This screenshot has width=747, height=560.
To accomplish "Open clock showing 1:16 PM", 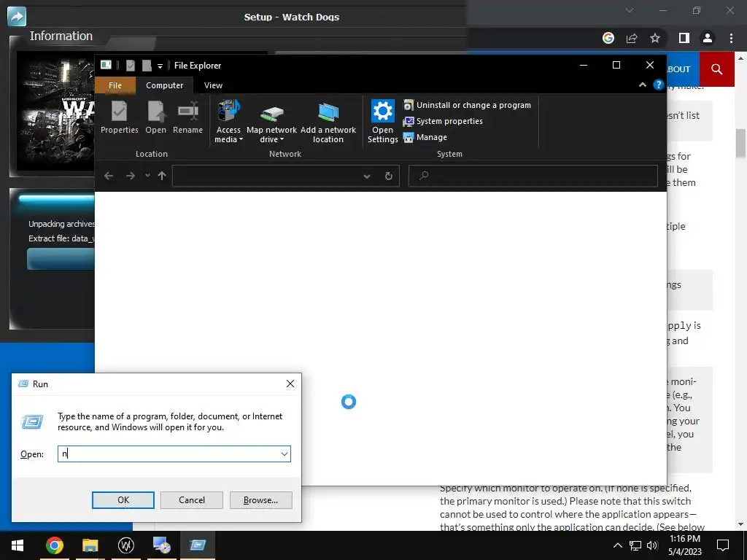I will point(684,545).
